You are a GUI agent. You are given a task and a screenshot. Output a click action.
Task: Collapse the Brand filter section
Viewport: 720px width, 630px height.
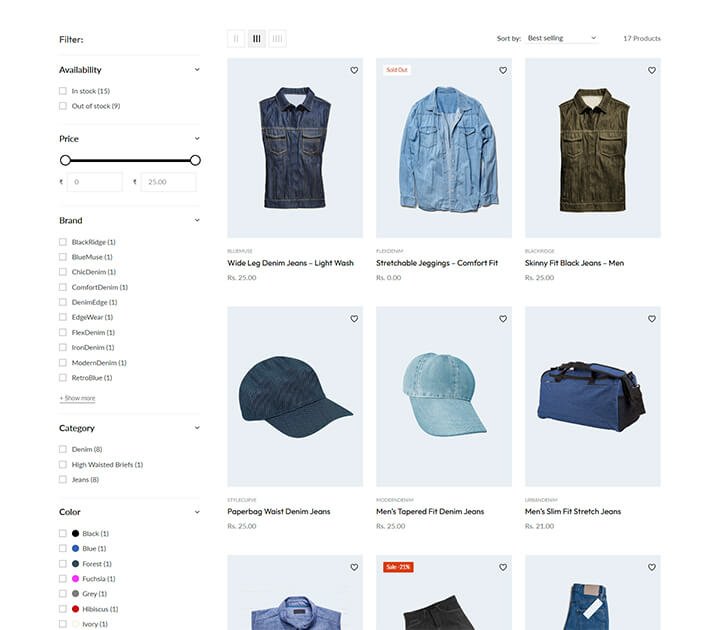tap(197, 220)
